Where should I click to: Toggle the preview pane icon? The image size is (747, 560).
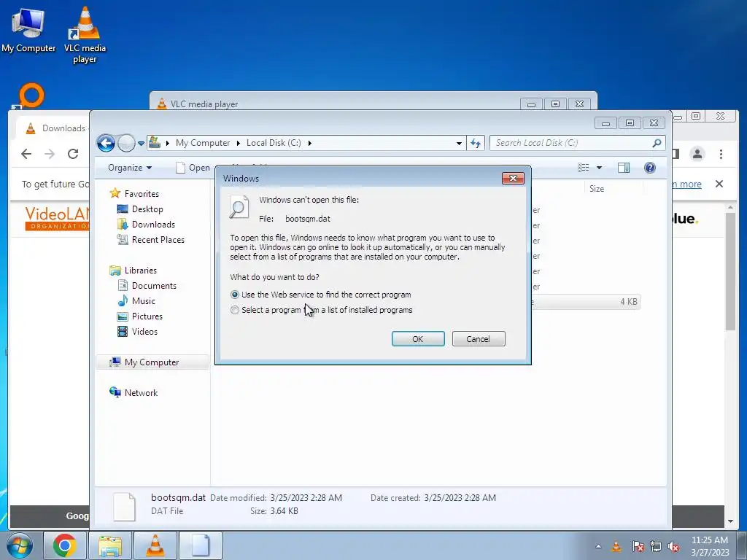coord(624,168)
